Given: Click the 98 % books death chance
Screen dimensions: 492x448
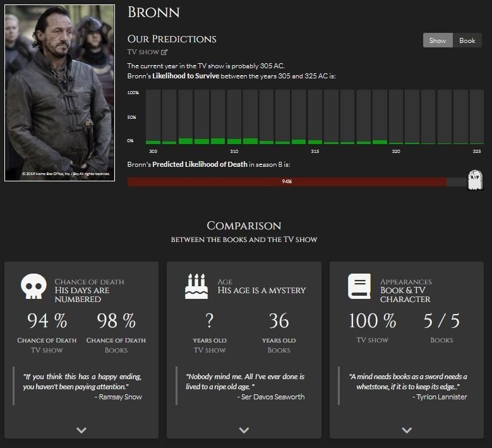Looking at the screenshot, I should click(x=116, y=321).
